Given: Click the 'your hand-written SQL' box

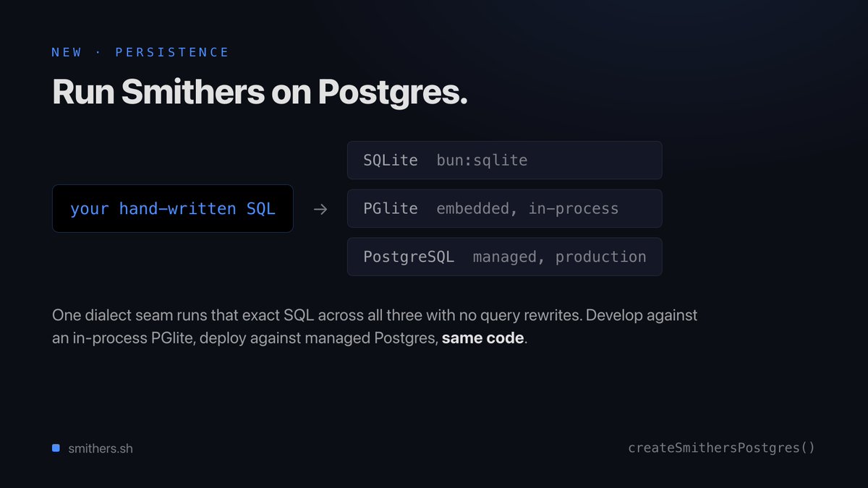Looking at the screenshot, I should point(173,208).
